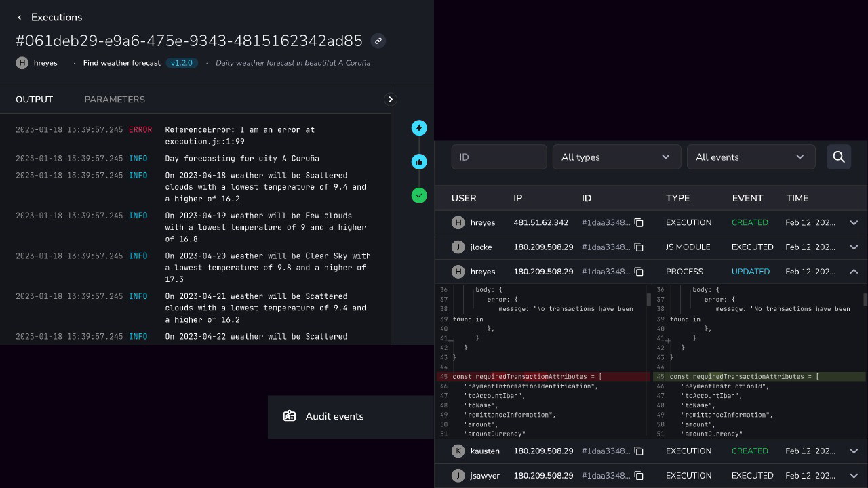Click hreyes avatar in the header
Viewport: 868px width, 488px height.
22,62
